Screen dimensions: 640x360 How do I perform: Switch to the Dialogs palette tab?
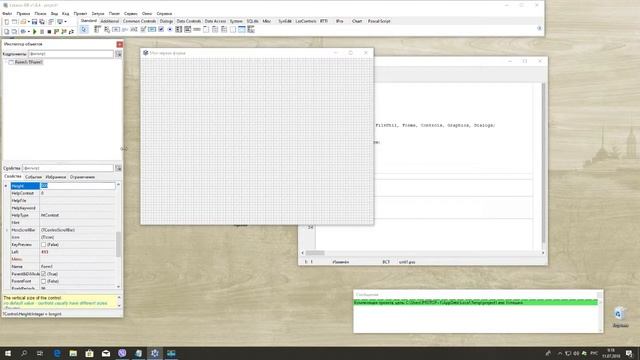click(x=166, y=21)
